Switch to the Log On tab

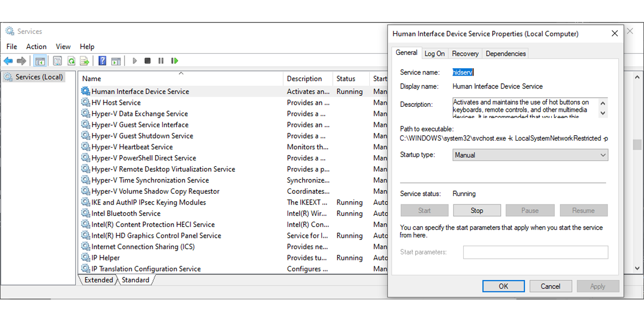point(435,54)
